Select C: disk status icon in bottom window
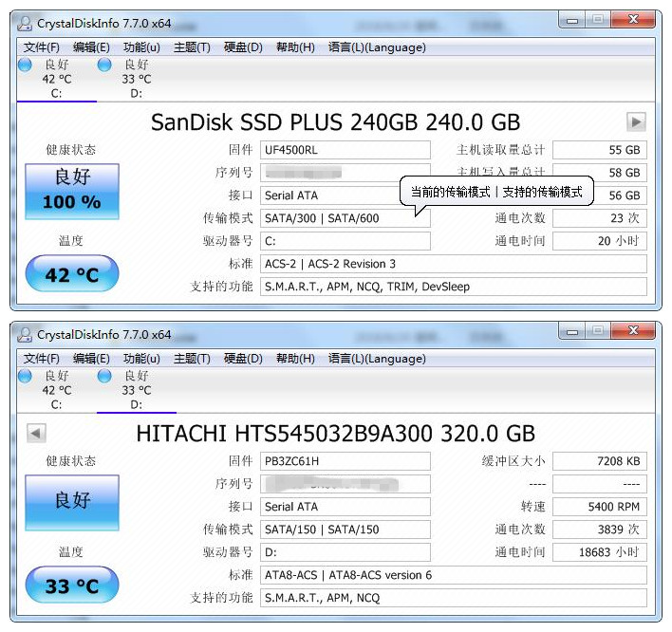This screenshot has height=632, width=672. [26, 376]
